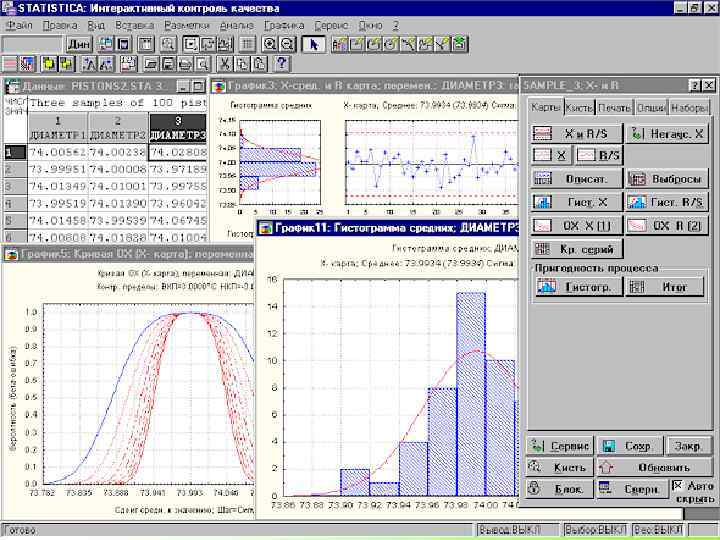Click the blue question mark help icon
The width and height of the screenshot is (720, 540).
281,64
